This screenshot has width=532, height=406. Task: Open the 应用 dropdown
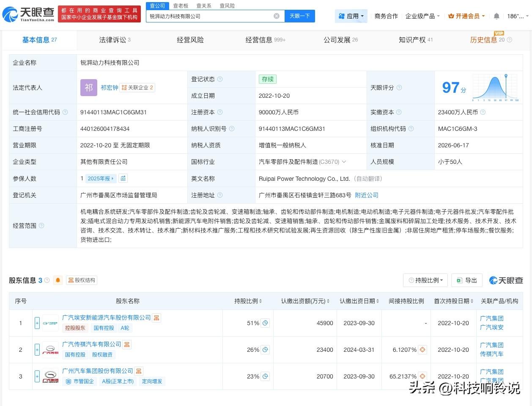coord(351,16)
